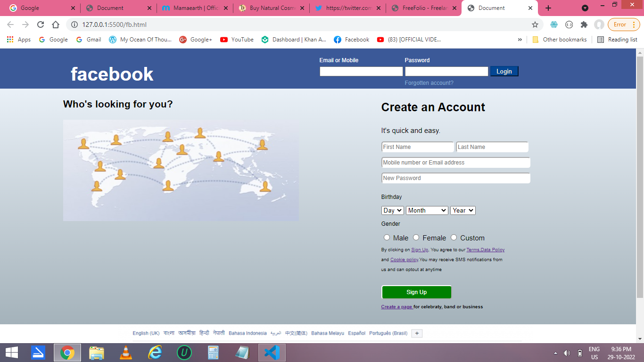Click the volume speaker tray icon
The height and width of the screenshot is (362, 644).
click(x=567, y=353)
